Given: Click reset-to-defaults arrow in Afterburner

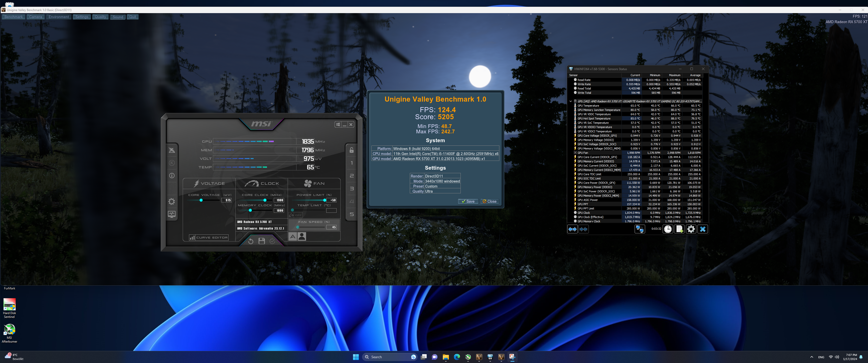Looking at the screenshot, I should pyautogui.click(x=250, y=241).
